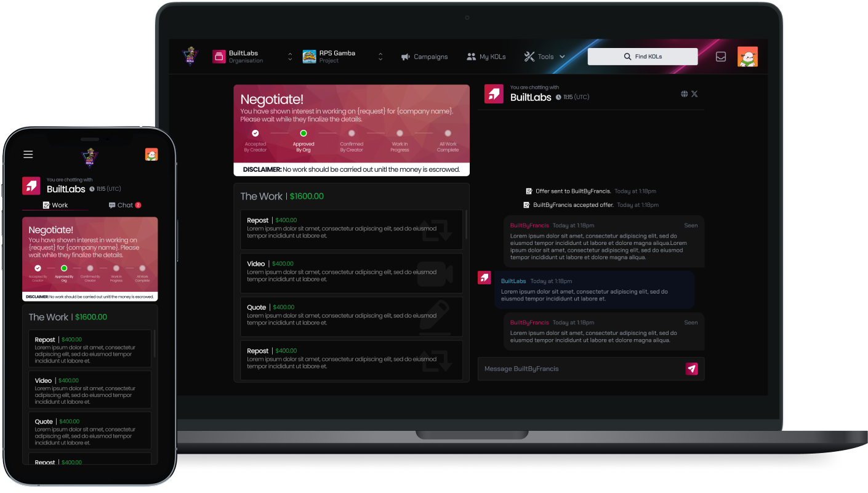The image size is (868, 493).
Task: Click the RPS Gamba project thumbnail
Action: (309, 57)
